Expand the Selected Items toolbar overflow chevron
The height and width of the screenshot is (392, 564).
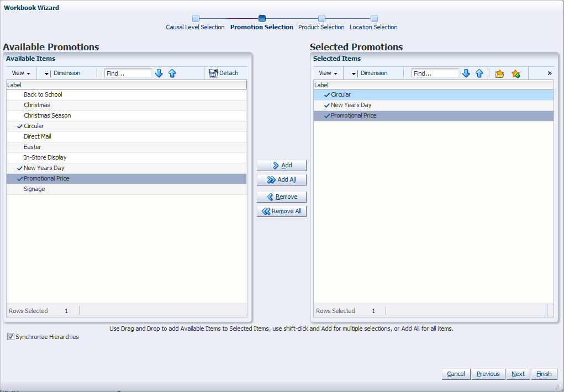tap(550, 73)
